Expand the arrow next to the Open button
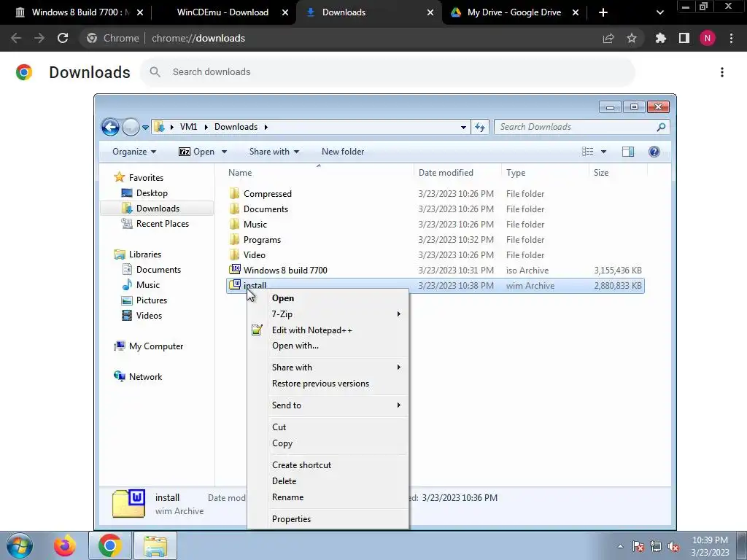 click(224, 152)
